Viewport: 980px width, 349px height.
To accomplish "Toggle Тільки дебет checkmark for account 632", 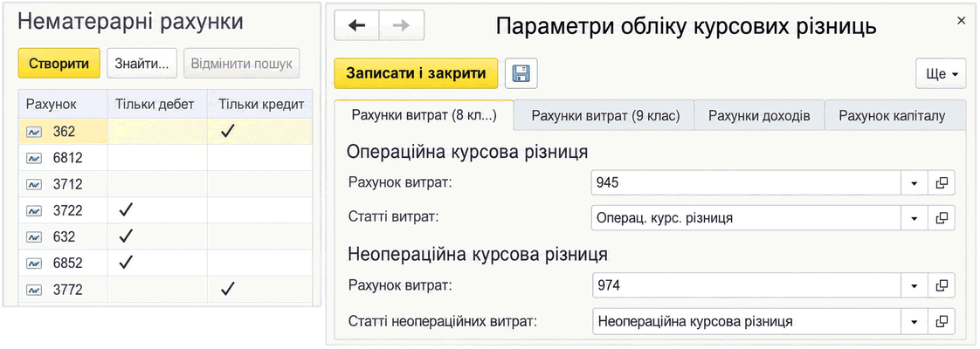I will pos(126,236).
